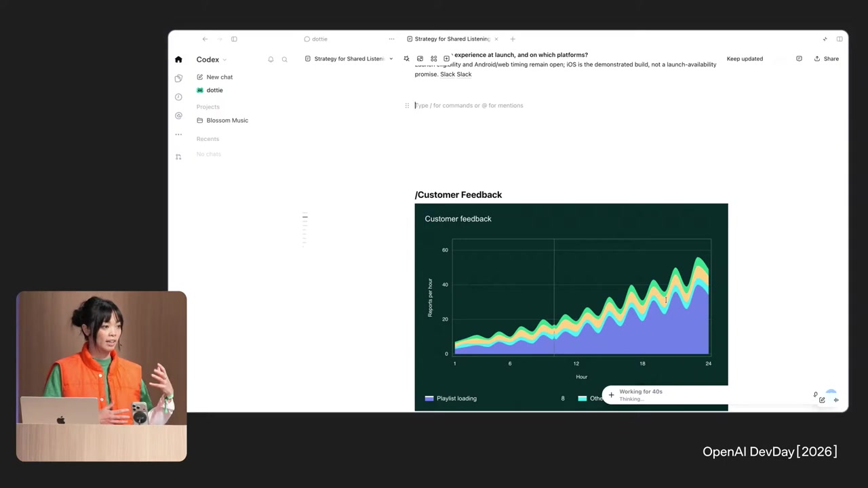The width and height of the screenshot is (868, 488).
Task: Click the microphone icon in the chat bar
Action: (815, 394)
